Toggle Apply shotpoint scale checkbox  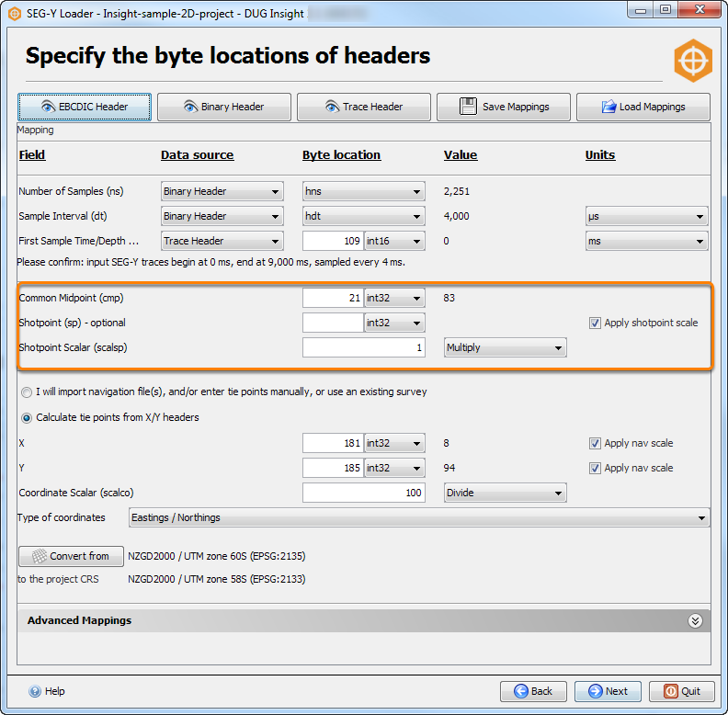pos(595,323)
